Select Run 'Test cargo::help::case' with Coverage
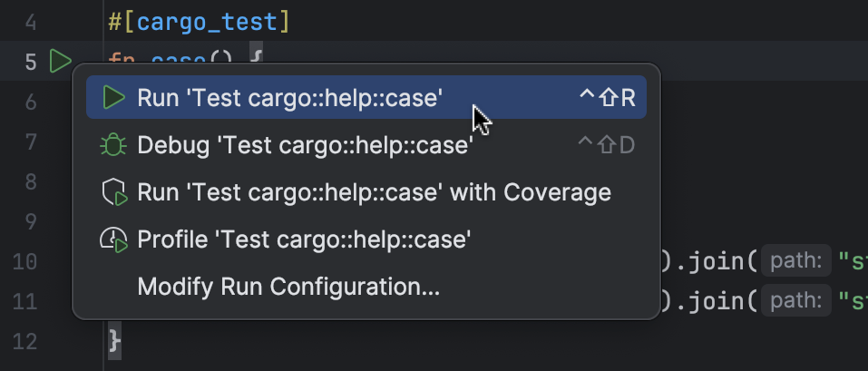868x371 pixels. (x=374, y=192)
